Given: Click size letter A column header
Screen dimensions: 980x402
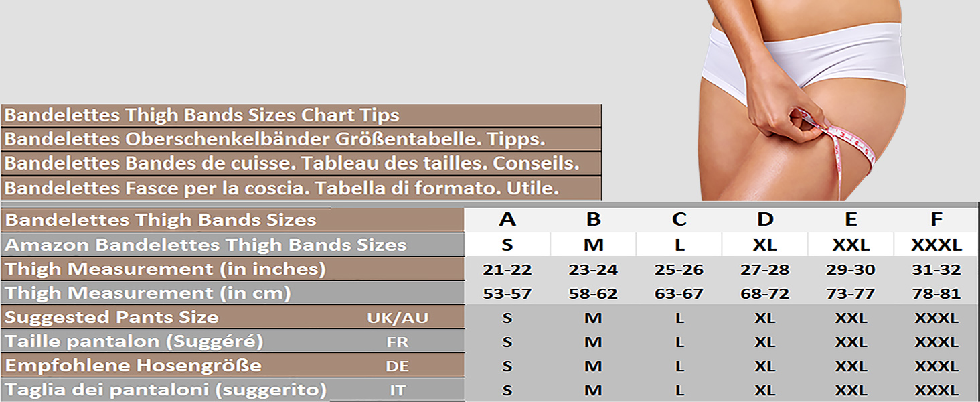Looking at the screenshot, I should click(507, 220).
